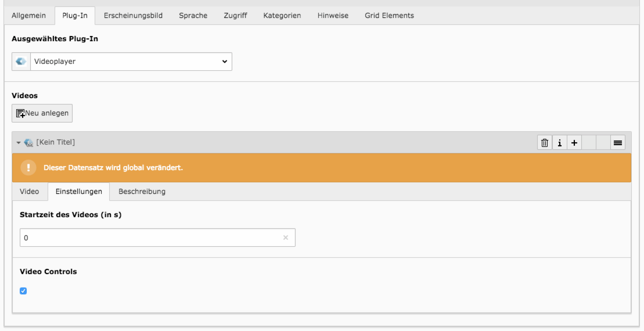Click the Videos section heading
The height and width of the screenshot is (331, 644).
[x=24, y=95]
